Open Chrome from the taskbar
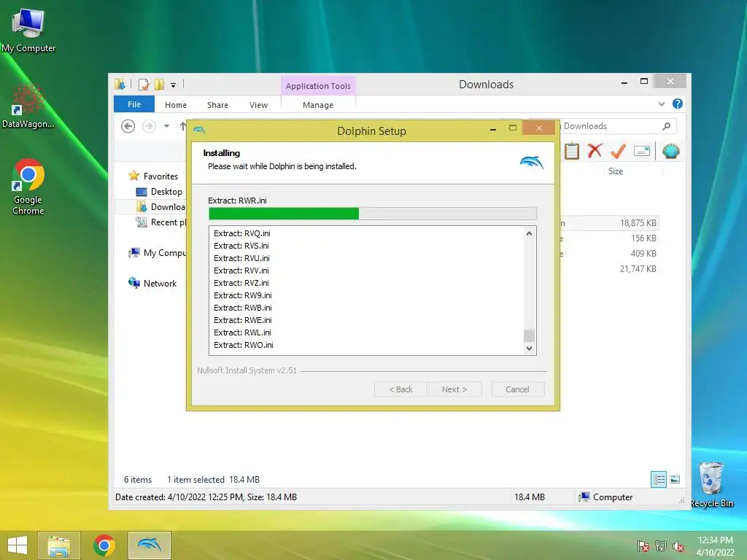This screenshot has height=560, width=747. coord(104,545)
